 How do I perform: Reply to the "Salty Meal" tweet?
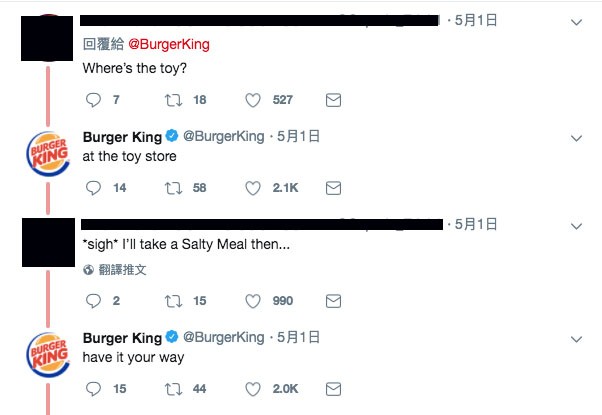(x=94, y=301)
